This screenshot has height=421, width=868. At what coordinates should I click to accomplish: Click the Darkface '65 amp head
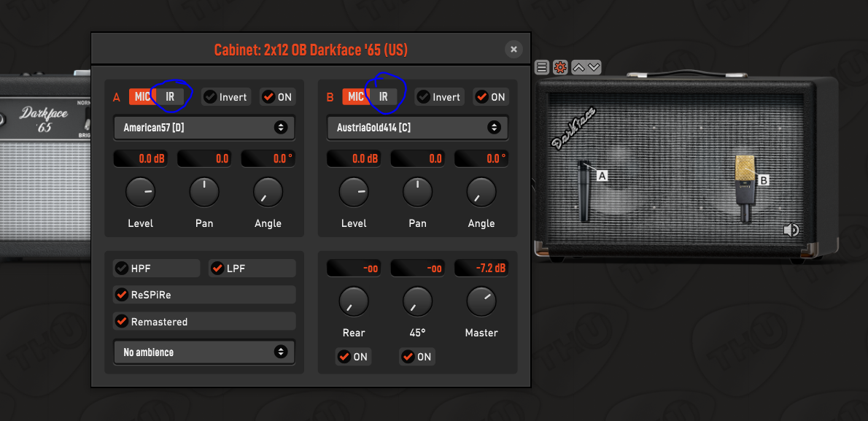click(x=45, y=166)
